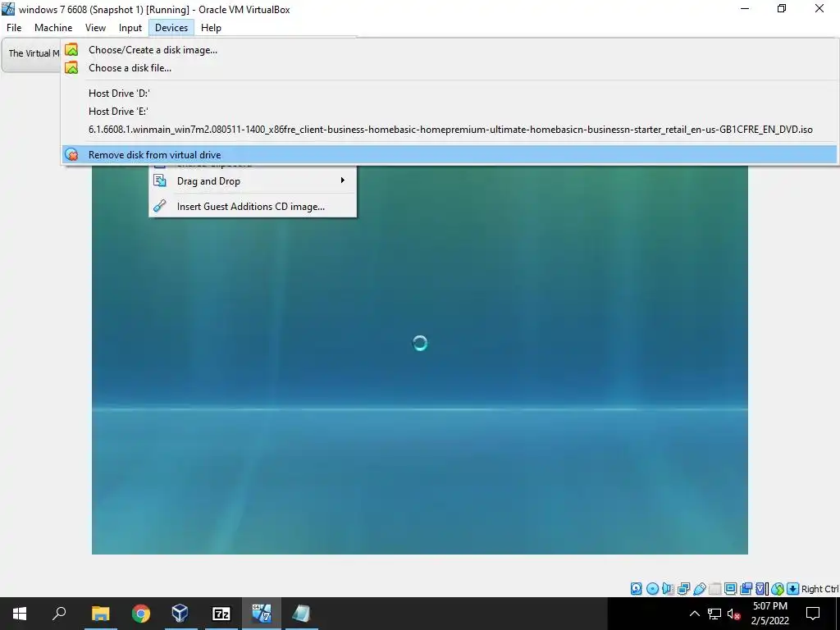The width and height of the screenshot is (840, 630).
Task: Open the File menu
Action: pyautogui.click(x=14, y=28)
